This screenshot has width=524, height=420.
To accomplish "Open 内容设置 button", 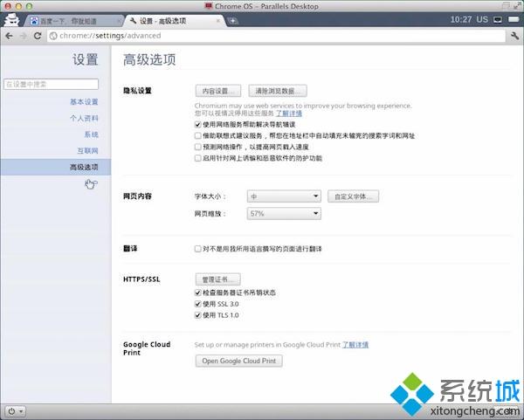I will click(217, 91).
